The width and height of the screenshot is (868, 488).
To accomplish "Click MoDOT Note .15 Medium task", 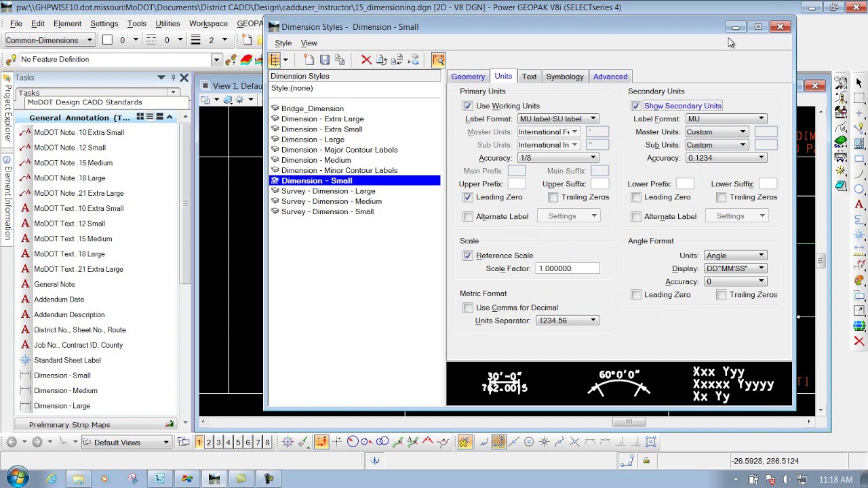I will click(73, 163).
